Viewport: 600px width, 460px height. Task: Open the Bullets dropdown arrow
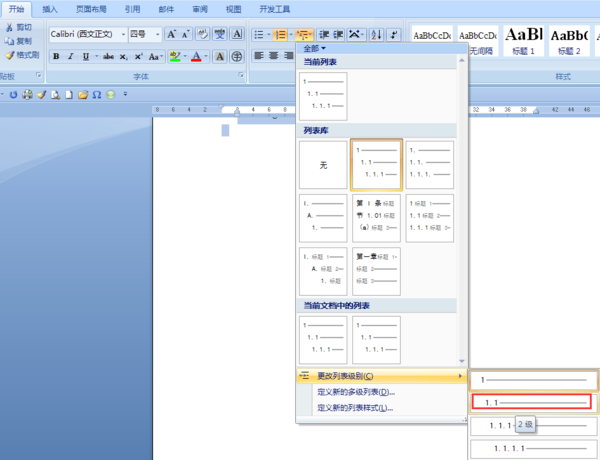[x=269, y=35]
